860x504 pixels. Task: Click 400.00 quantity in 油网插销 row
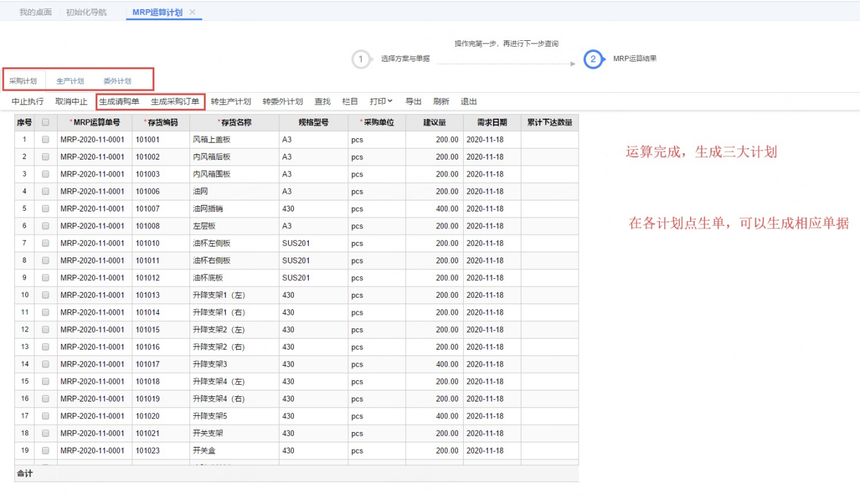pyautogui.click(x=447, y=209)
